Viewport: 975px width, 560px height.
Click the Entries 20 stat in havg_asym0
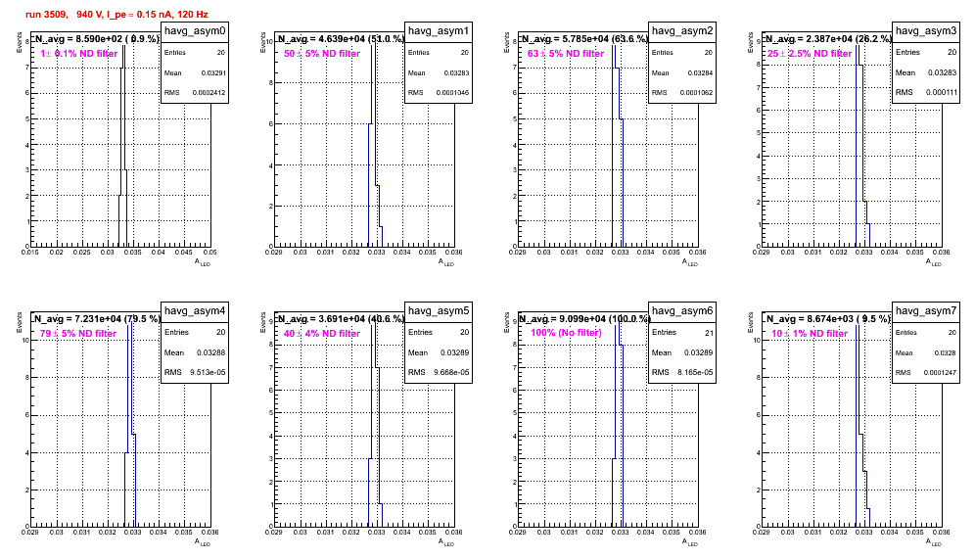pos(195,53)
